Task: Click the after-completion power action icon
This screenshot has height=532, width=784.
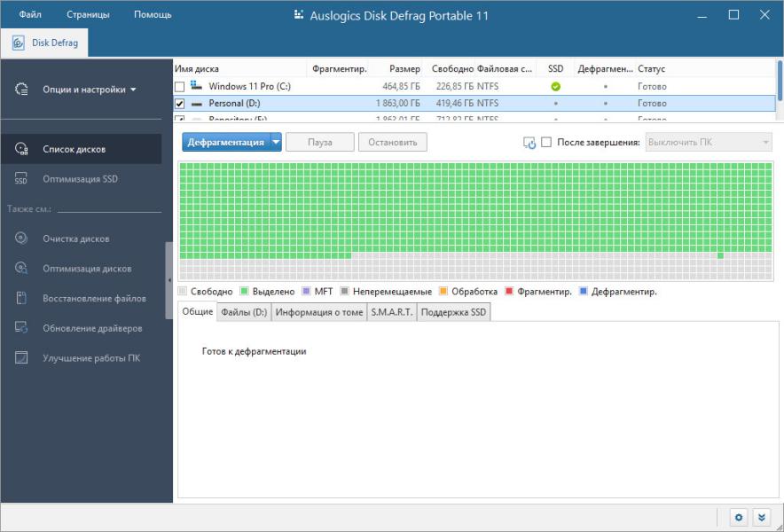Action: [529, 143]
